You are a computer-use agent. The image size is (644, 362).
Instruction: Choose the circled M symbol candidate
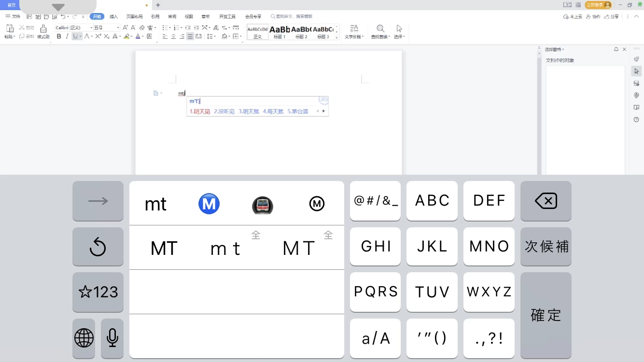coord(317,204)
